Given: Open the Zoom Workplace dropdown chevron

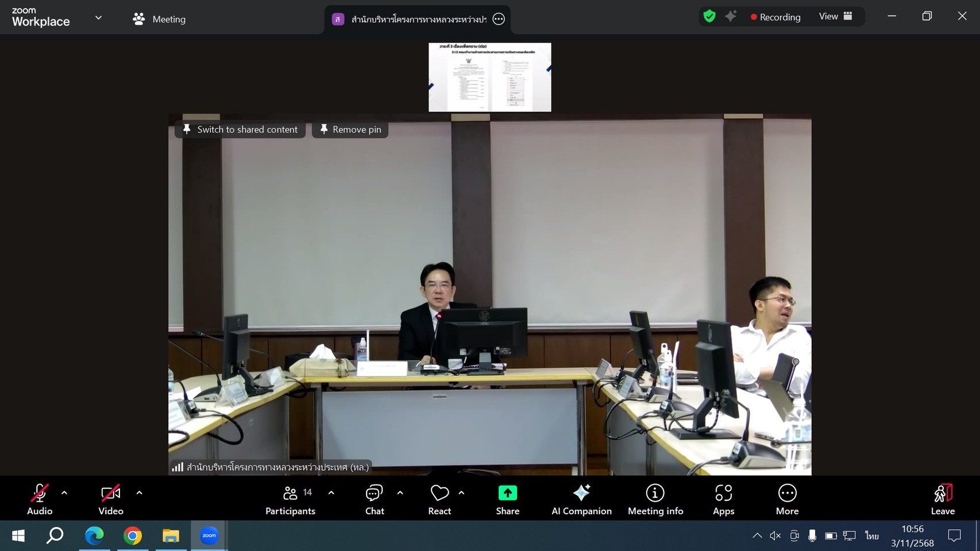Looking at the screenshot, I should (x=98, y=18).
